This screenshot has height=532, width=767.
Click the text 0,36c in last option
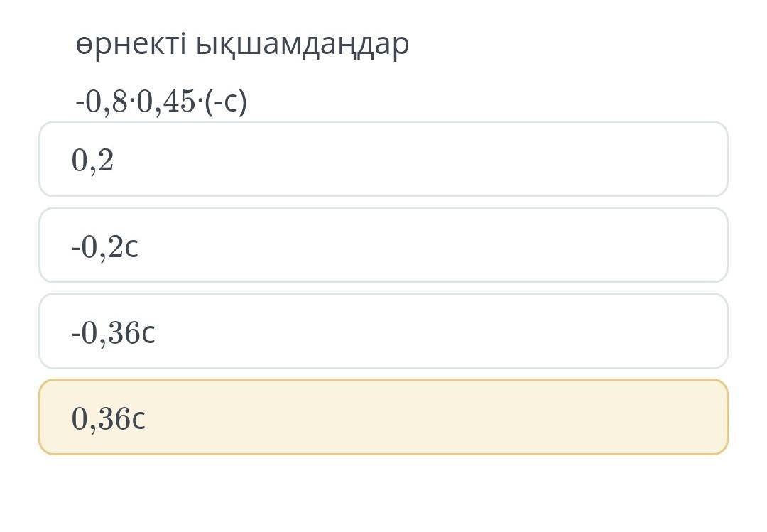point(109,419)
